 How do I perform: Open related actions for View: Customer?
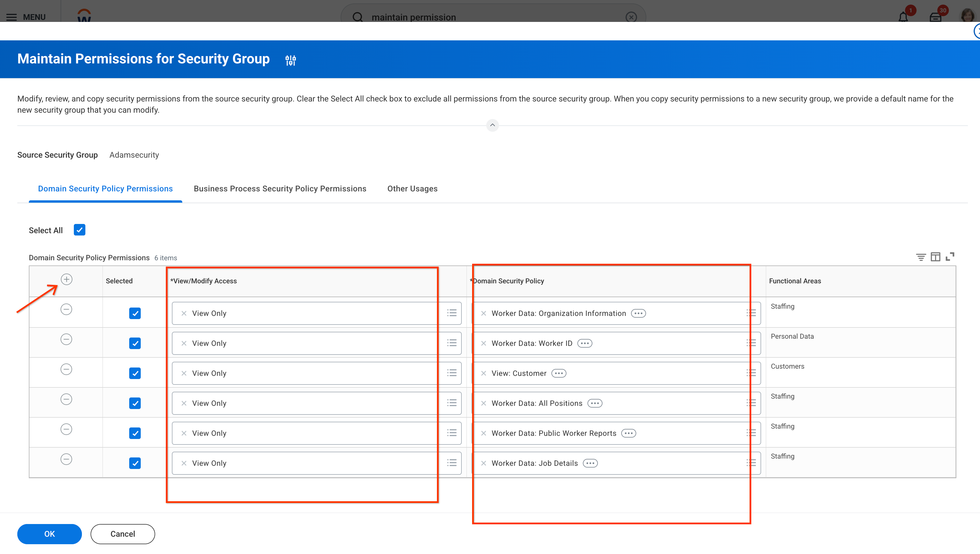coord(559,374)
